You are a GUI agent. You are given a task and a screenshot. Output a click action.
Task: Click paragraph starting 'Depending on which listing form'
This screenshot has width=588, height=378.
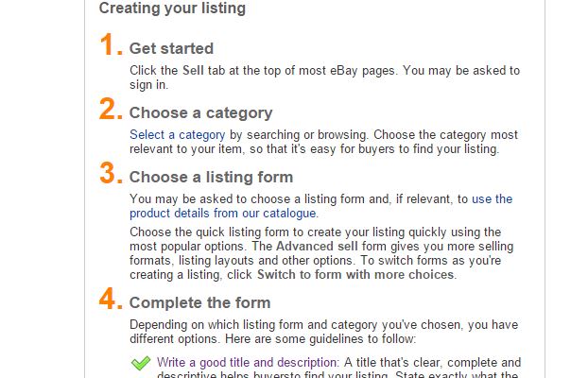324,332
